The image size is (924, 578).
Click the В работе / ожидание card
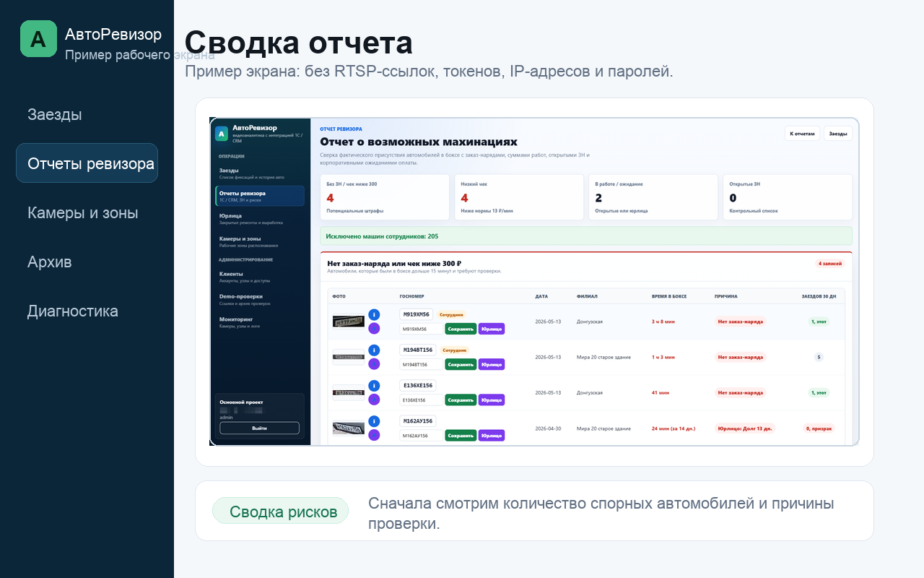click(653, 197)
